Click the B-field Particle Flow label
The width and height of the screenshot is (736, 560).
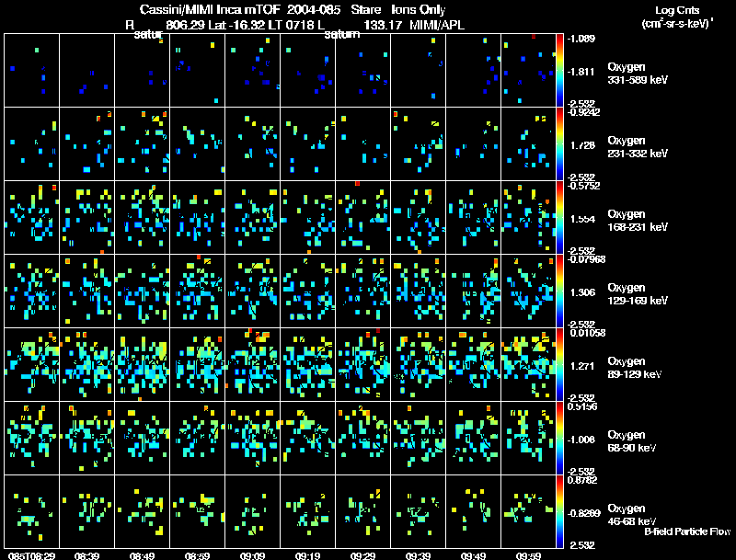pyautogui.click(x=687, y=531)
